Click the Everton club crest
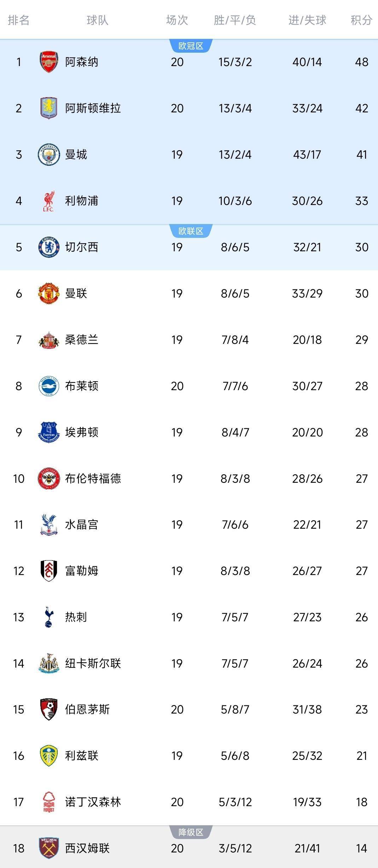 pyautogui.click(x=48, y=432)
